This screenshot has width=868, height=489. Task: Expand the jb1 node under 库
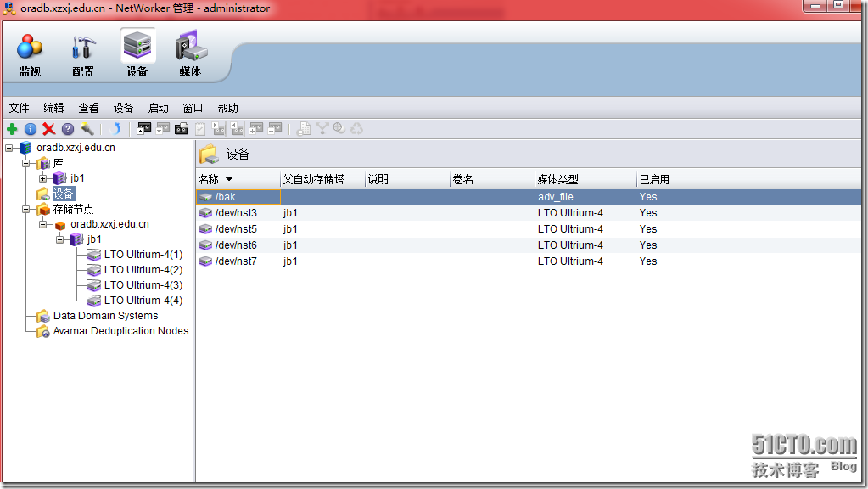[x=42, y=178]
